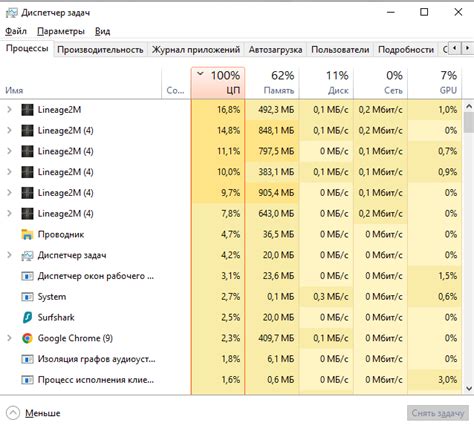Click the Изоляция графов аудиоуст process icon
The height and width of the screenshot is (431, 474).
pyautogui.click(x=27, y=359)
